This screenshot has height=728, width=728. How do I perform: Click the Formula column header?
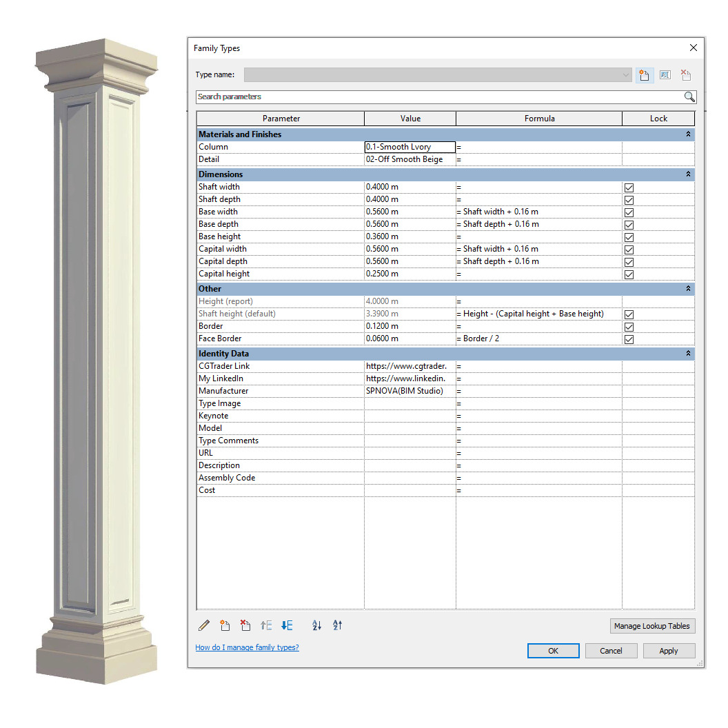(x=540, y=119)
